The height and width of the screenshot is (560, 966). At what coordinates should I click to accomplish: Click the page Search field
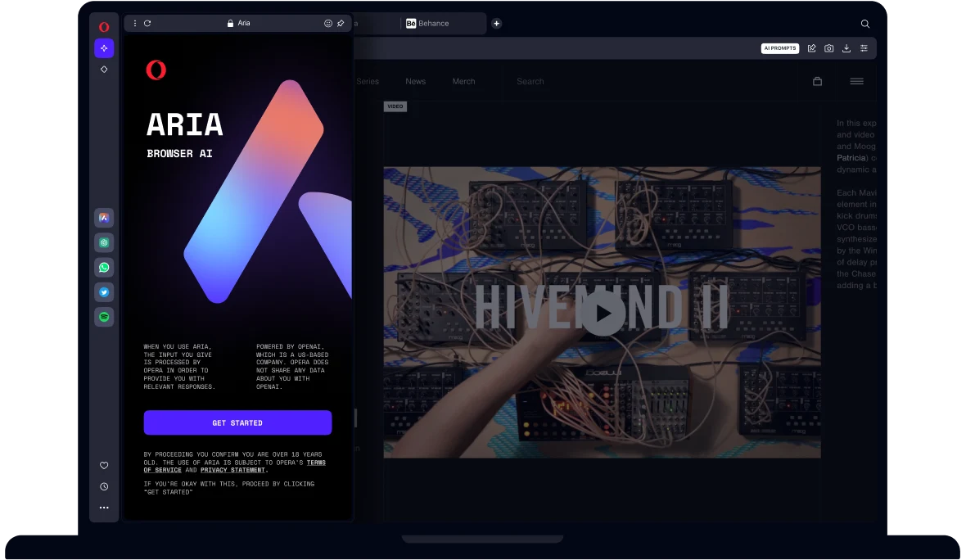pyautogui.click(x=530, y=81)
